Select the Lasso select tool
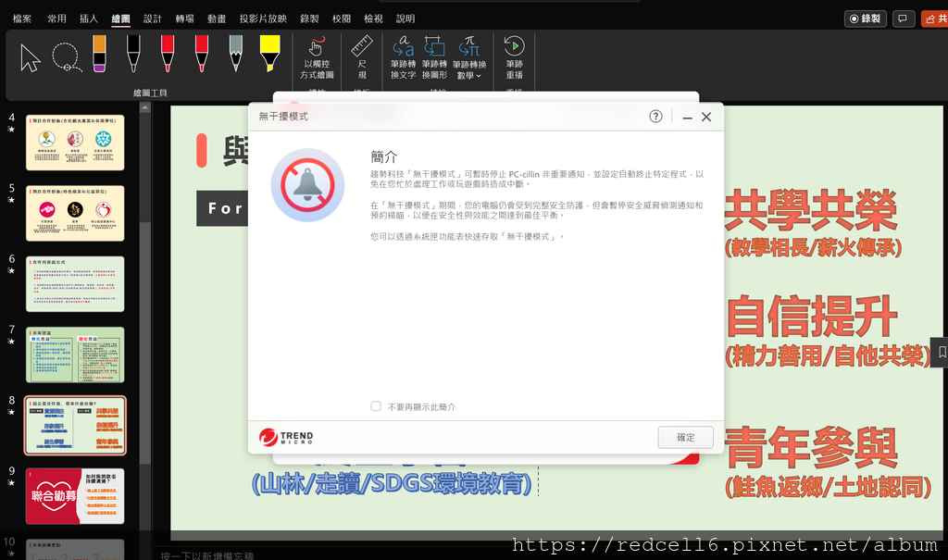 click(x=66, y=56)
